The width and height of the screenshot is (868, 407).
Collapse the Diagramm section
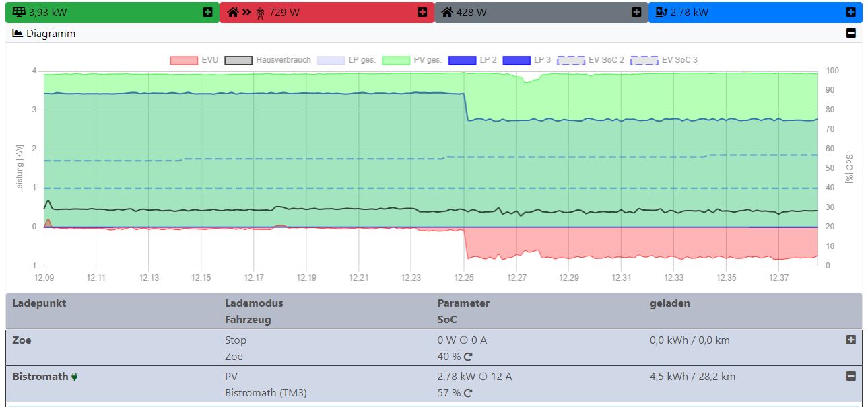click(851, 33)
